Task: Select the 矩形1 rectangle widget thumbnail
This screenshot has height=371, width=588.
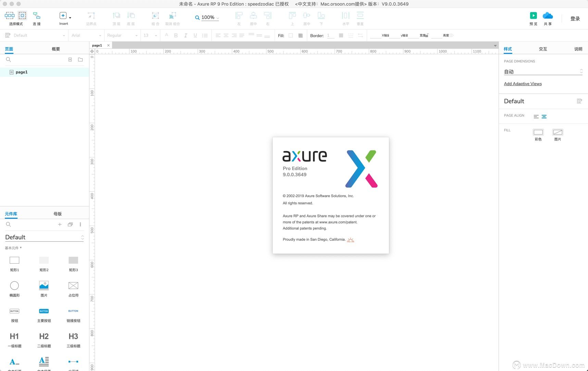Action: click(x=14, y=260)
